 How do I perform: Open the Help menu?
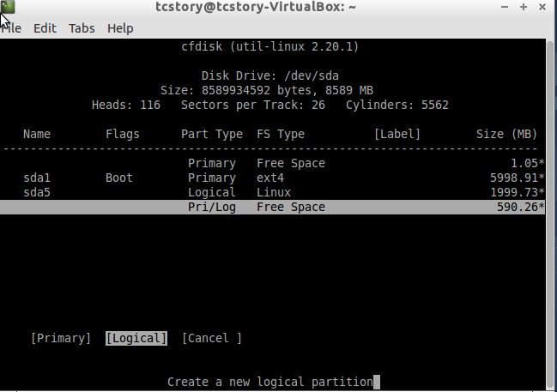coord(120,28)
